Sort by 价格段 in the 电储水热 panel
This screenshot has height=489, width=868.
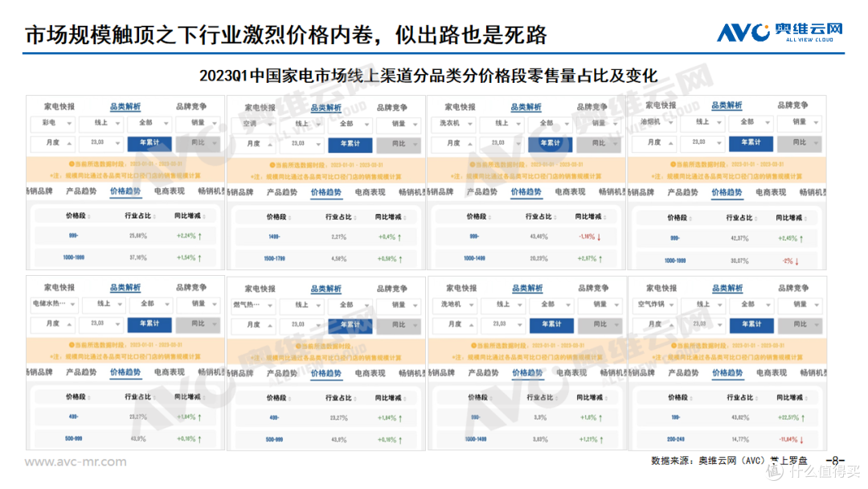click(x=78, y=397)
